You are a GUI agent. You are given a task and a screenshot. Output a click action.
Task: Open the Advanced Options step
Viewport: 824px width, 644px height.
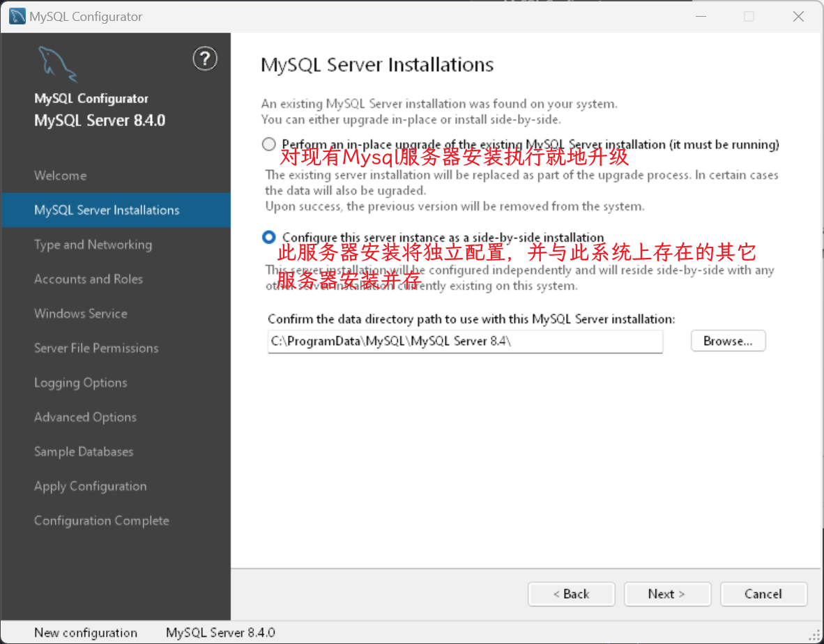86,417
